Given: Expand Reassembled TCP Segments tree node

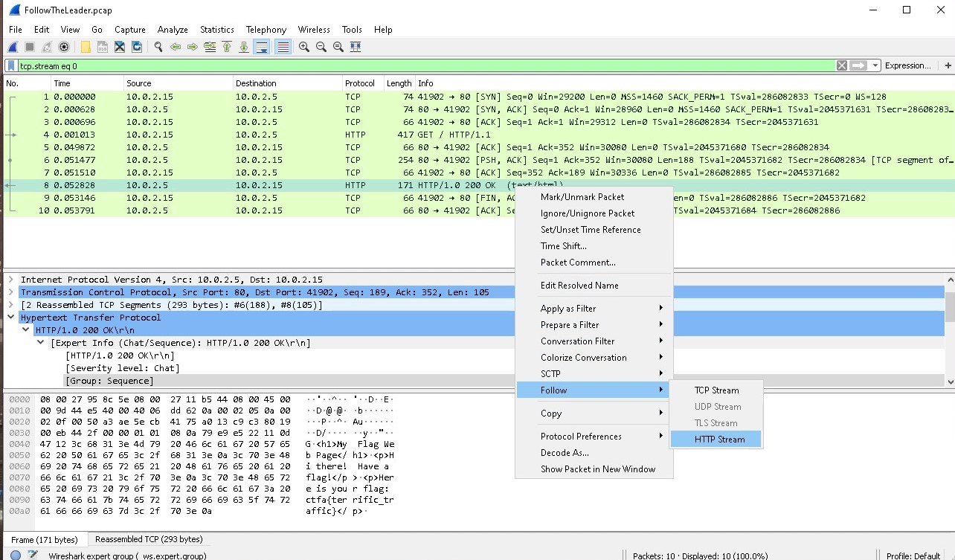Looking at the screenshot, I should click(x=11, y=305).
